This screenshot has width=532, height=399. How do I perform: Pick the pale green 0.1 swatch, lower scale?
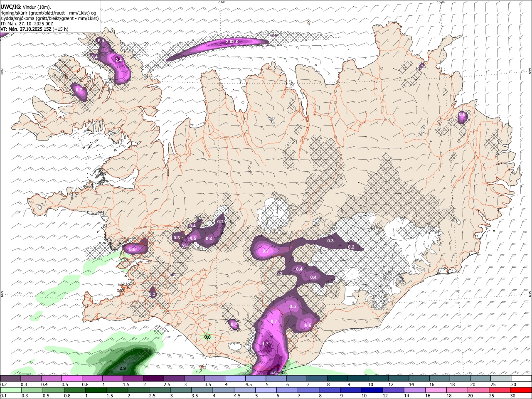coord(11,390)
